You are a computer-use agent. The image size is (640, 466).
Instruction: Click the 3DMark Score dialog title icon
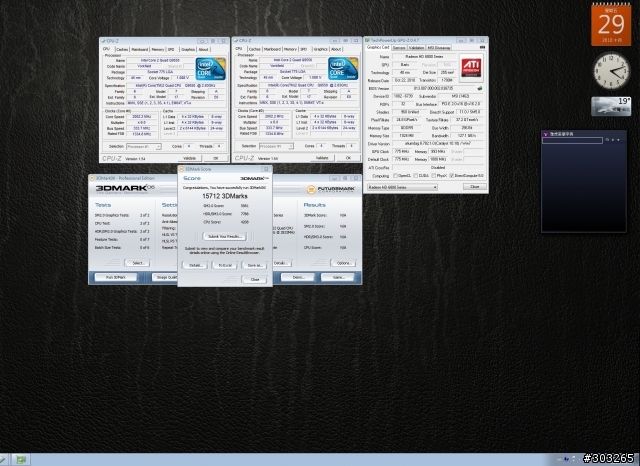tap(182, 169)
